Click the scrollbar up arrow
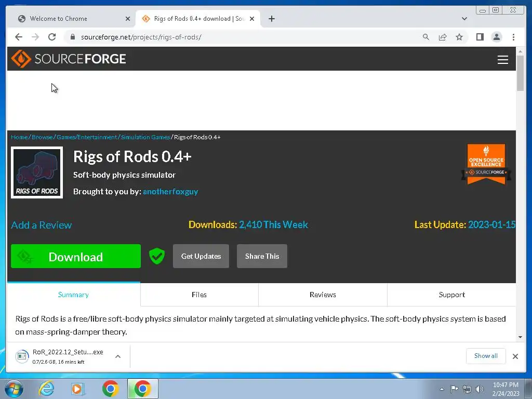 [x=520, y=51]
